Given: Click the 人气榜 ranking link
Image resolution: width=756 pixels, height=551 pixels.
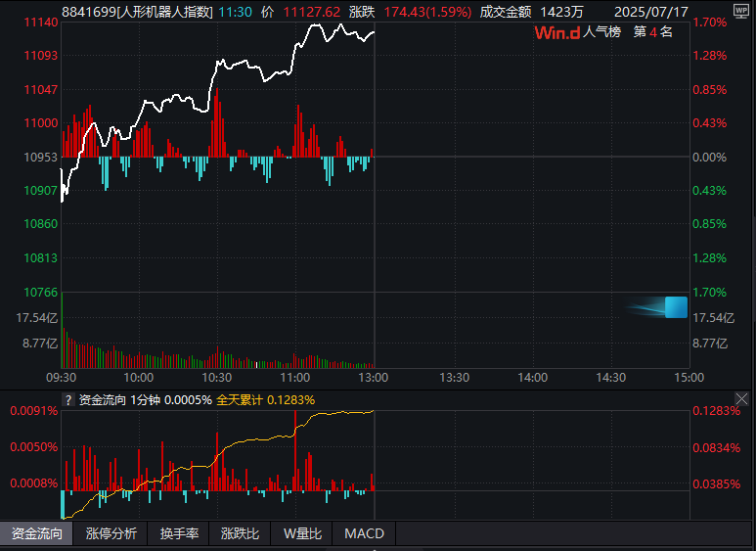Looking at the screenshot, I should 602,32.
